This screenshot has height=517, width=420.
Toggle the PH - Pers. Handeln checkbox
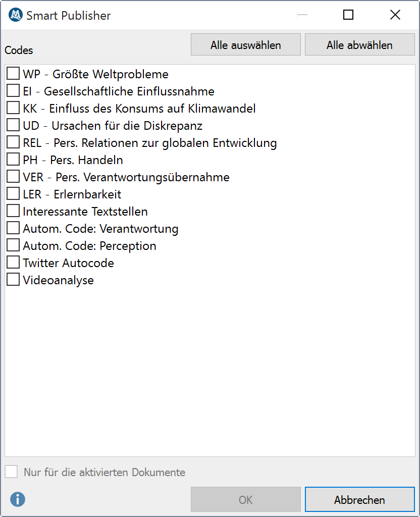(13, 159)
